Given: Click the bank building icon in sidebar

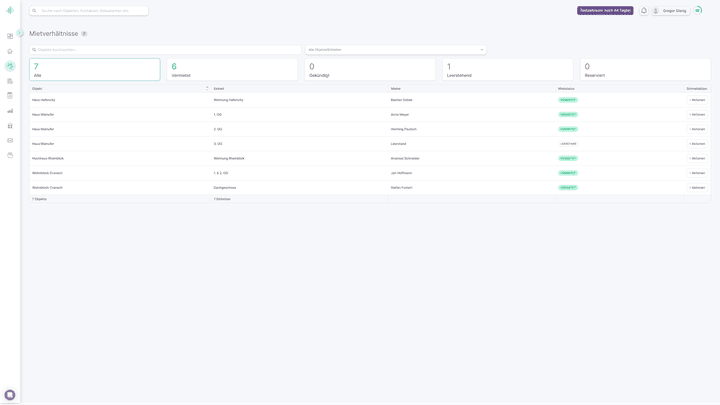Looking at the screenshot, I should click(x=10, y=126).
